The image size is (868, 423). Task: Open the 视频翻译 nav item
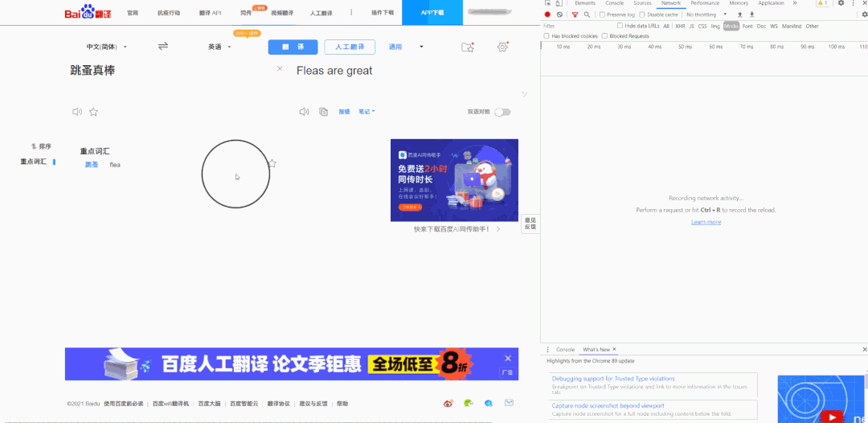[x=280, y=13]
